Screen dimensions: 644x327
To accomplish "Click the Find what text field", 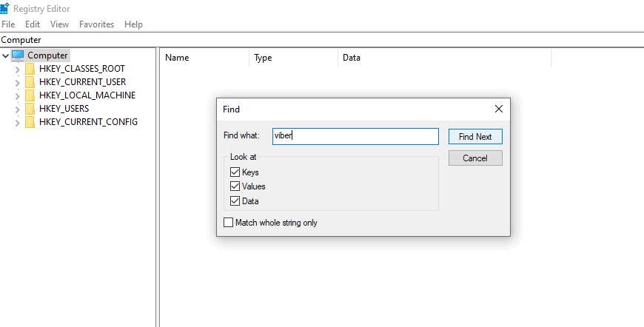I will [x=355, y=136].
